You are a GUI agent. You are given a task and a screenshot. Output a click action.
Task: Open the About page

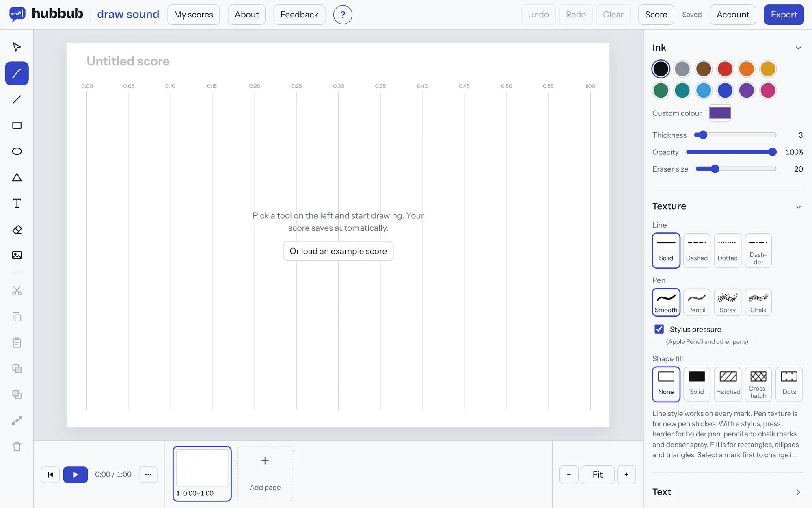click(246, 15)
